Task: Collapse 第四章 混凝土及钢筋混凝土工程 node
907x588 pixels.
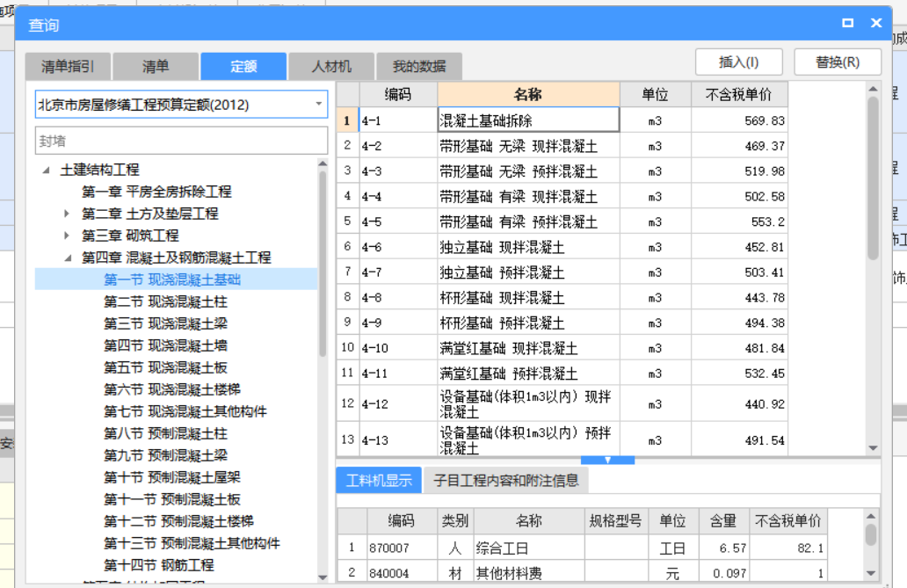Action: coord(68,258)
